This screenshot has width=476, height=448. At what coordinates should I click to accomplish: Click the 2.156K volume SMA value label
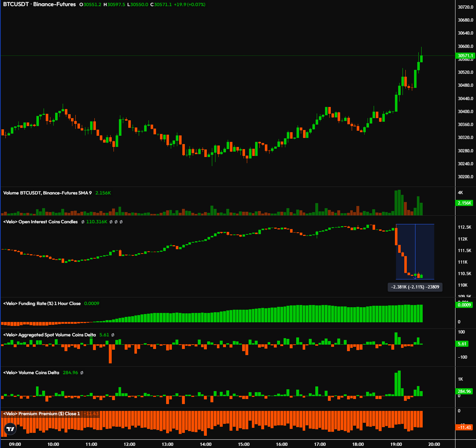point(103,193)
